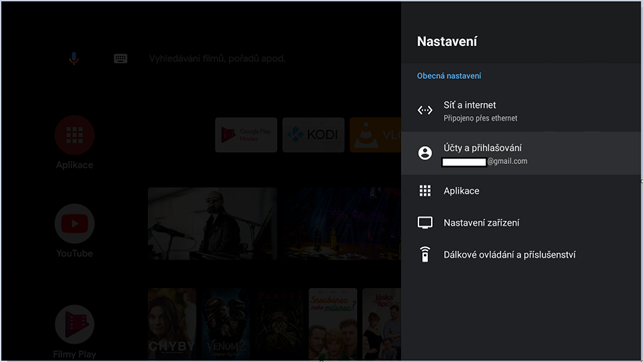Open Nastavení zařízení

[521, 223]
